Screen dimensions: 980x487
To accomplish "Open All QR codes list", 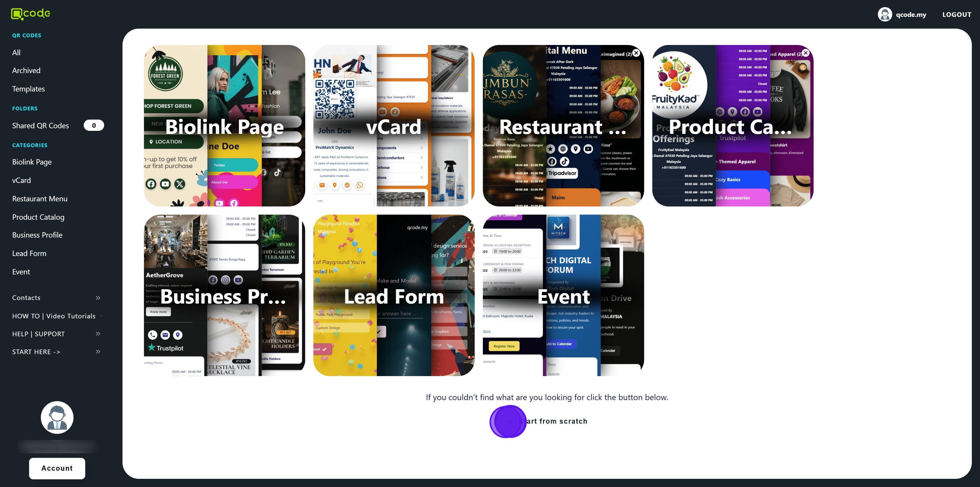I will click(x=16, y=53).
